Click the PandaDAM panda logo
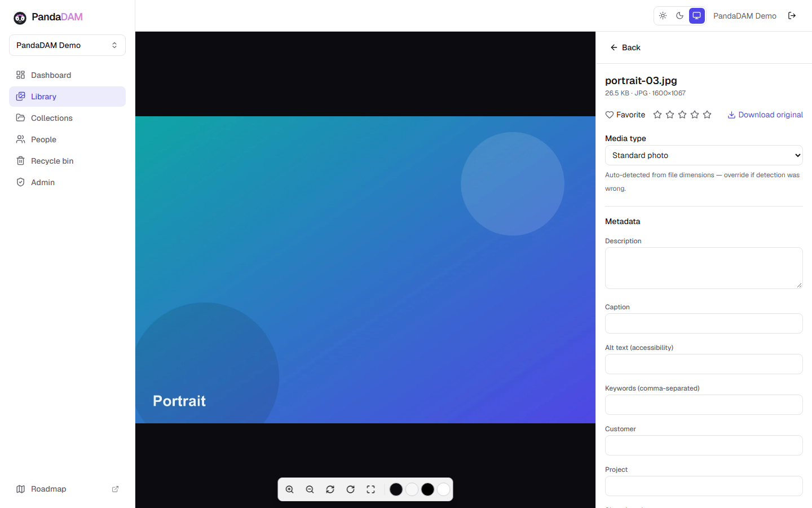812x508 pixels. (20, 17)
